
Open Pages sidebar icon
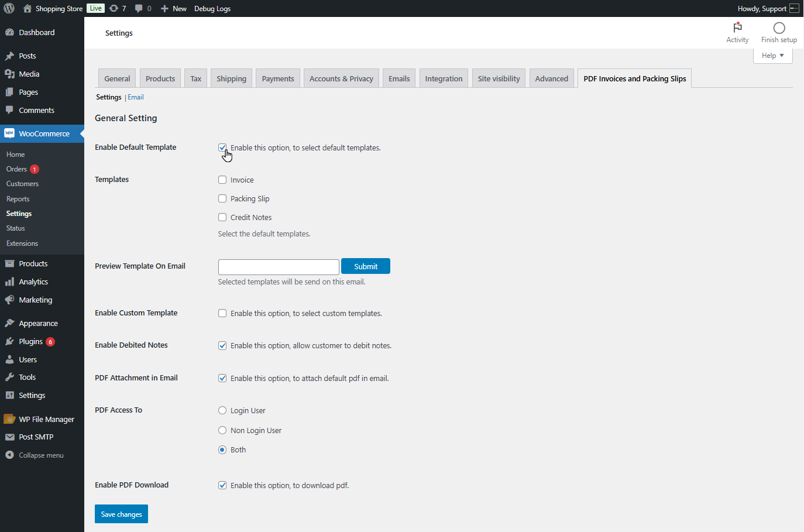tap(9, 92)
